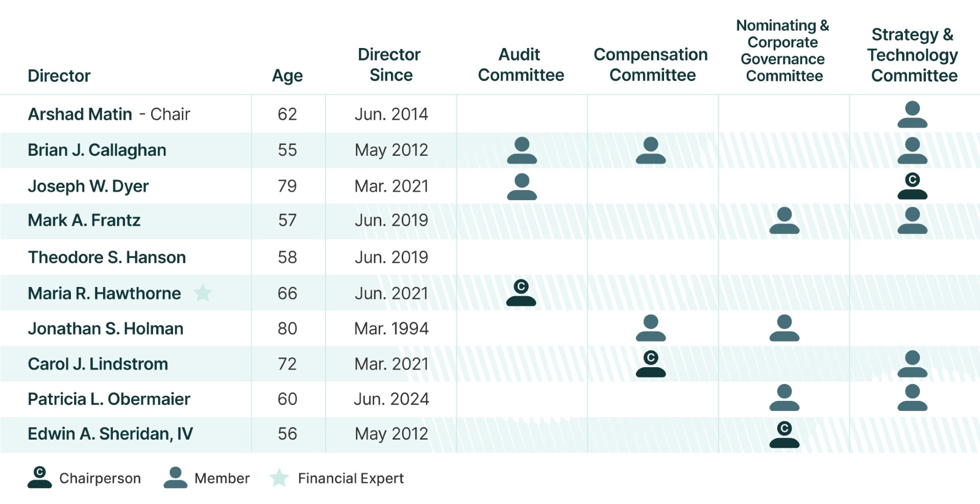Image resolution: width=980 pixels, height=504 pixels.
Task: Click Edwin A. Sheridan's Nominating chairperson icon
Action: [x=785, y=435]
